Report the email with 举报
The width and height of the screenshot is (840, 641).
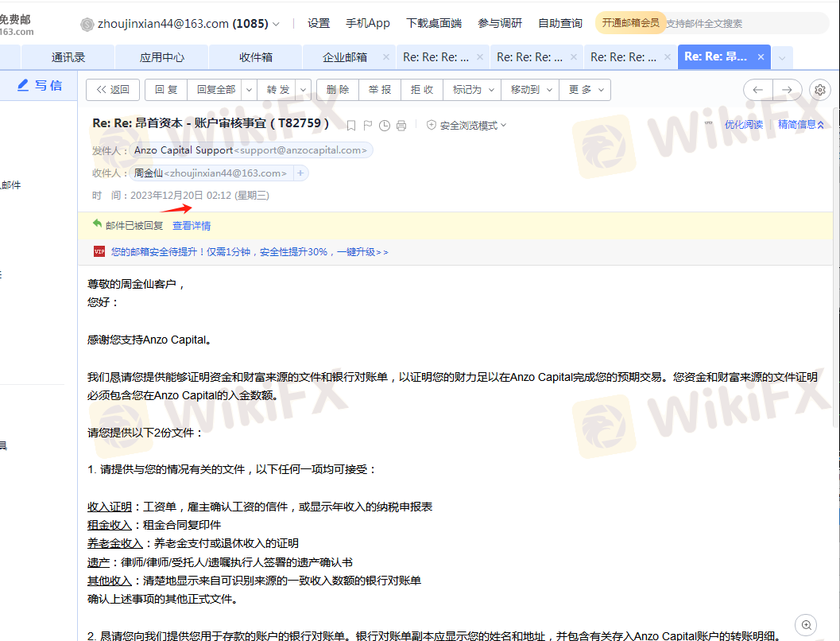(380, 90)
